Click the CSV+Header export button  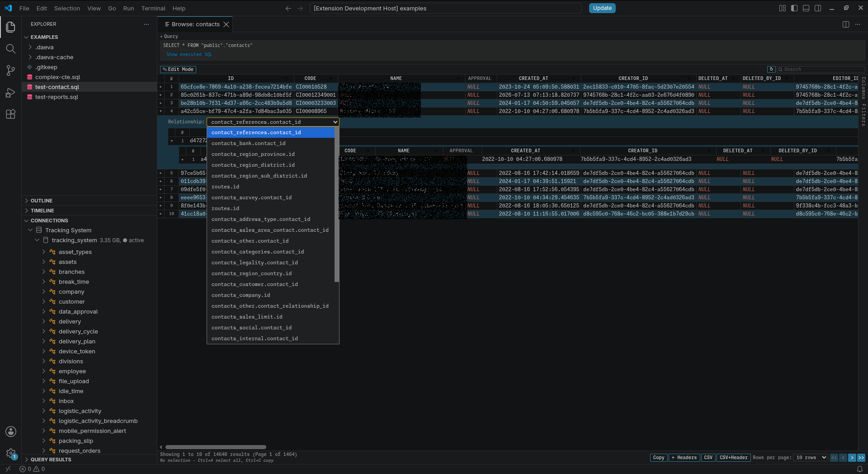733,458
